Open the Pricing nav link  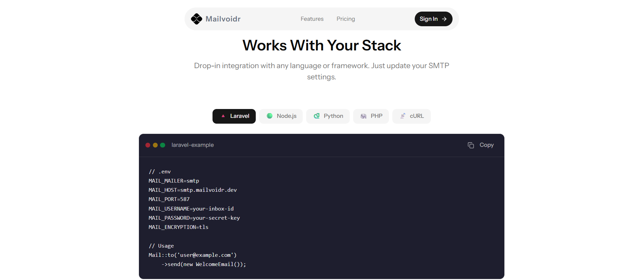(x=346, y=19)
